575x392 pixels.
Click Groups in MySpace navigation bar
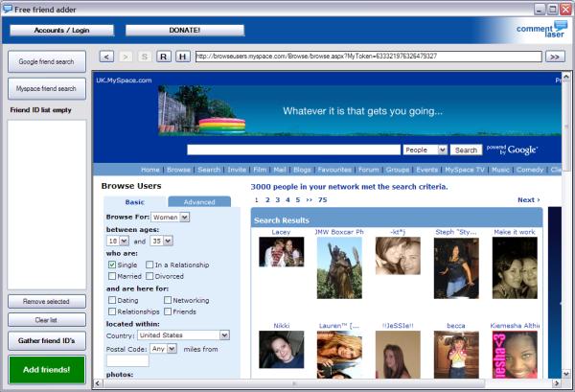398,170
